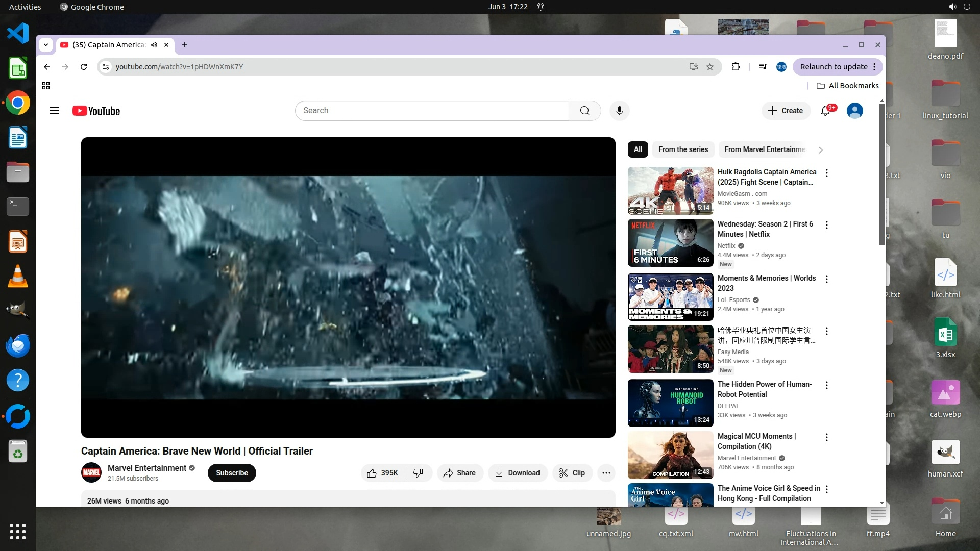Viewport: 980px width, 551px height.
Task: Click the Clip scissors button
Action: point(572,473)
